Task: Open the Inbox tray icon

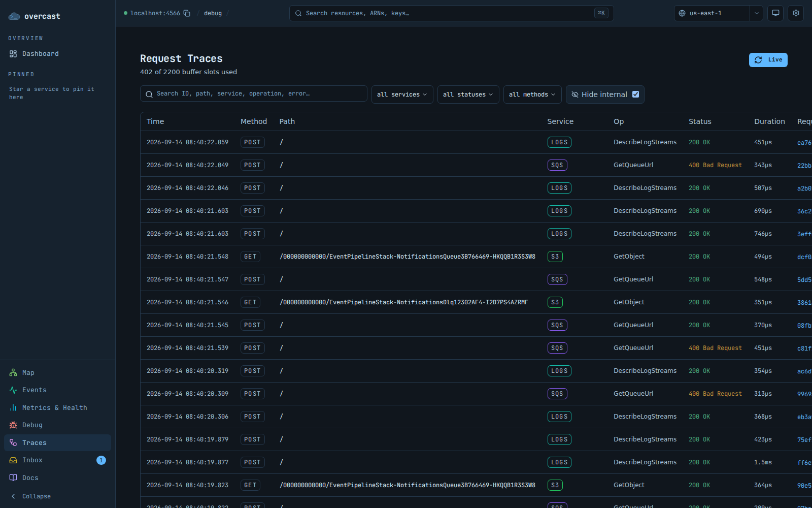Action: (13, 460)
